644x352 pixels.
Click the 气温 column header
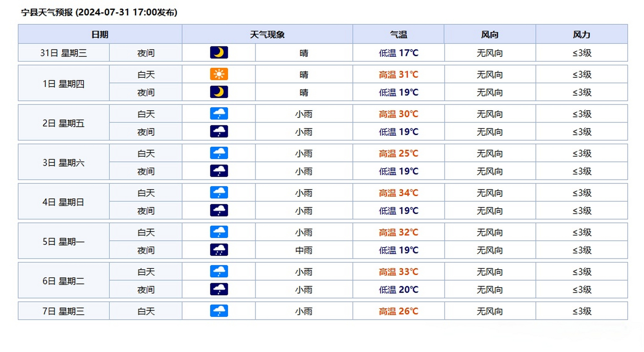(x=398, y=34)
